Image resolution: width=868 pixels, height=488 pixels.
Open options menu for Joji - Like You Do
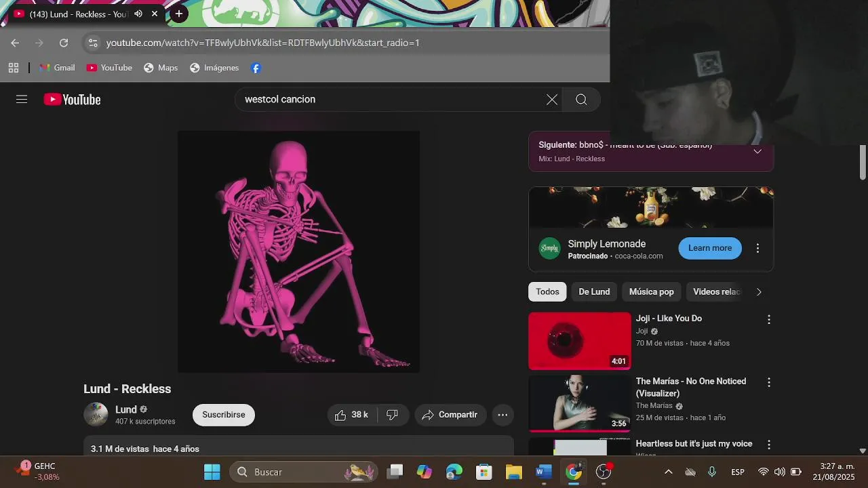tap(768, 319)
